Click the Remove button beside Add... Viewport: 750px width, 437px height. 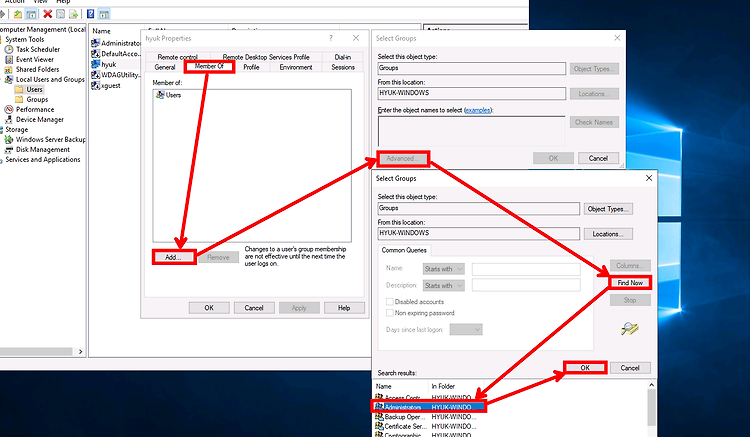pyautogui.click(x=218, y=257)
